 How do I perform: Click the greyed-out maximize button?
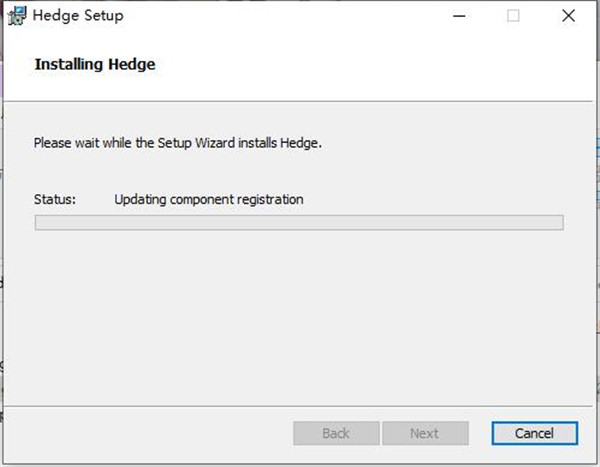[x=513, y=16]
